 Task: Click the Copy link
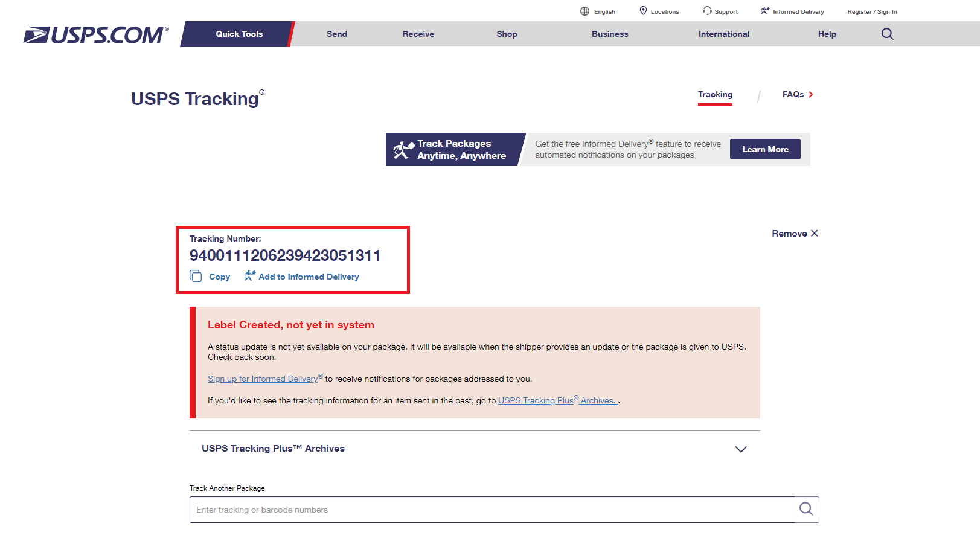(x=219, y=277)
